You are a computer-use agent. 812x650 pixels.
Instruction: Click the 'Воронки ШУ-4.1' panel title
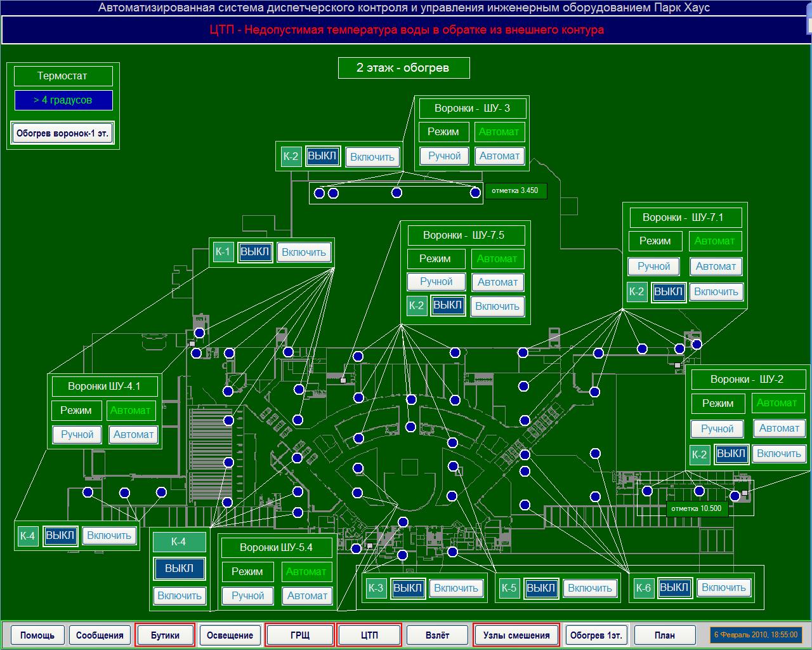click(x=105, y=387)
